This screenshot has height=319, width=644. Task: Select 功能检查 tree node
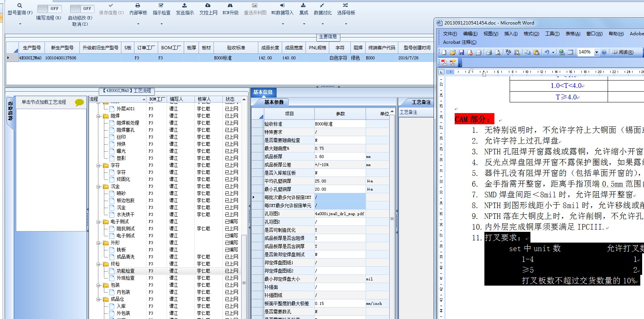click(x=125, y=271)
